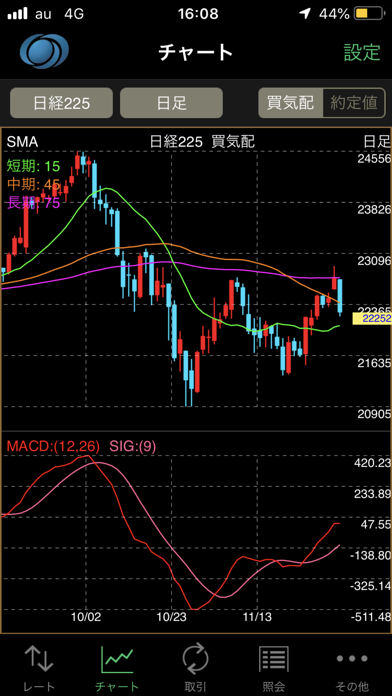The width and height of the screenshot is (392, 696).
Task: Open the レート (rates) tab icon
Action: click(39, 658)
